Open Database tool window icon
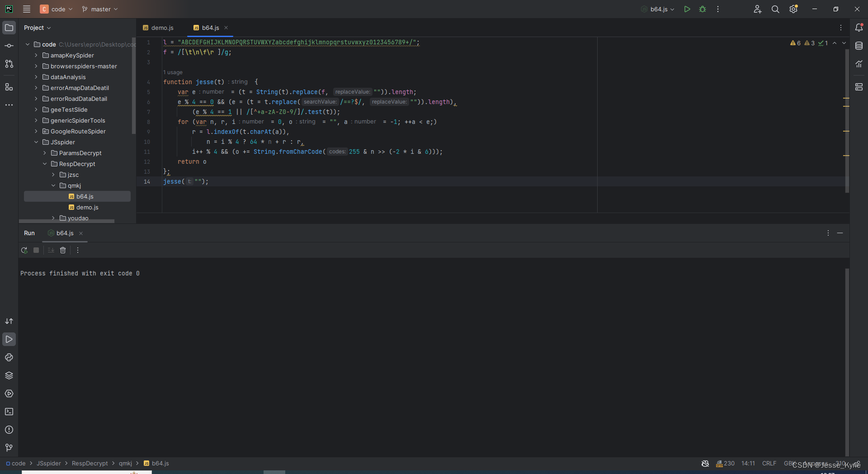The height and width of the screenshot is (474, 868). (x=859, y=46)
